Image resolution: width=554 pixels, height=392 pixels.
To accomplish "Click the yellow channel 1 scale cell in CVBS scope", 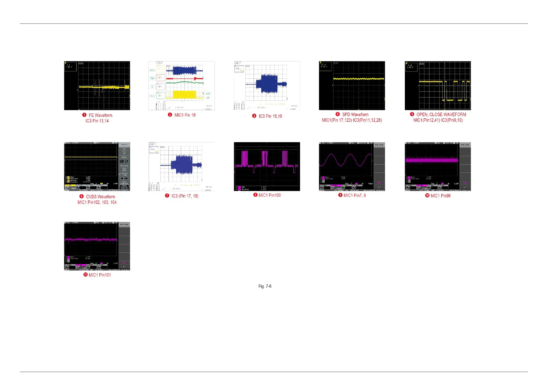I will coord(70,185).
